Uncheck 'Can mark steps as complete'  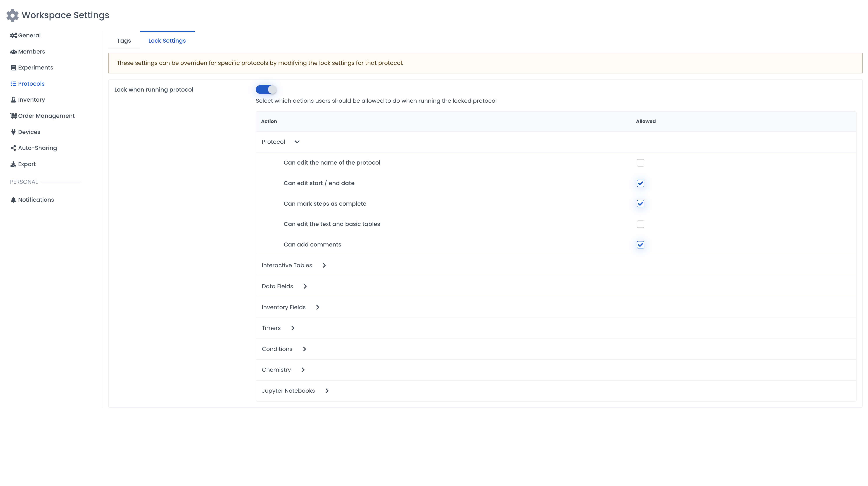pos(640,204)
